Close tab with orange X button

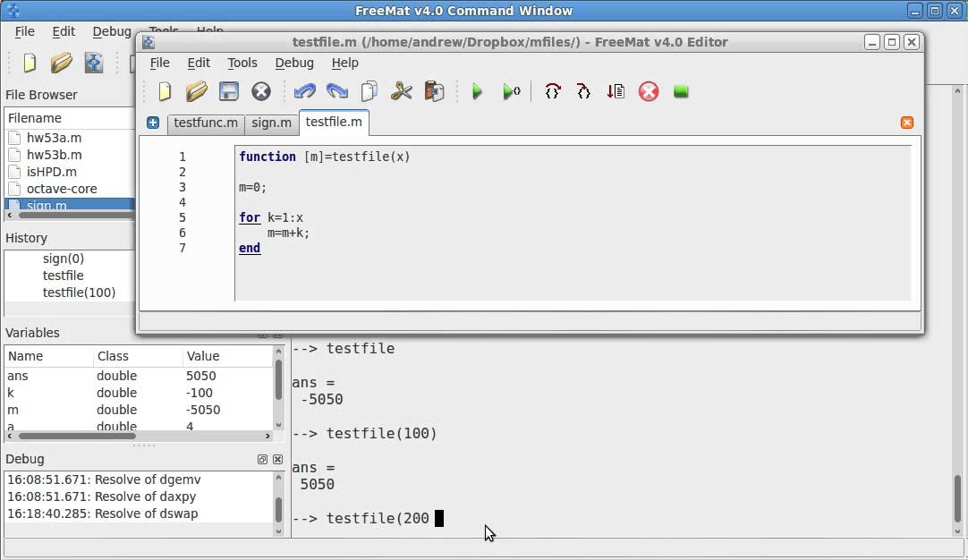tap(907, 123)
